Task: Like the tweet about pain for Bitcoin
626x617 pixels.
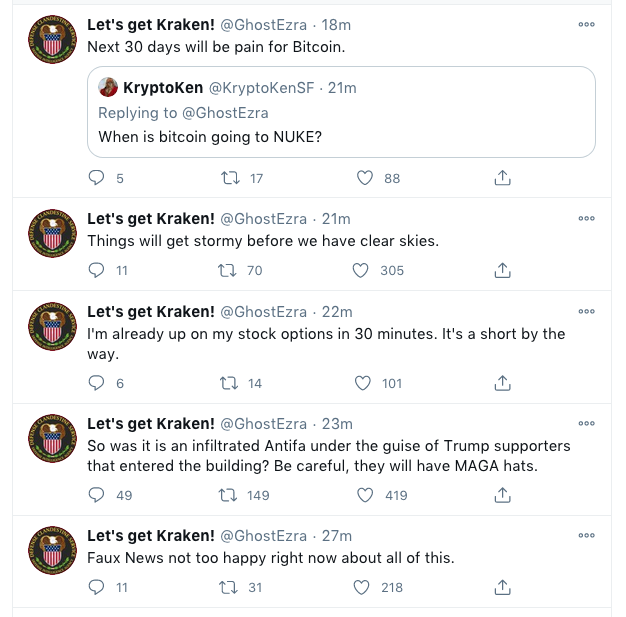Action: tap(364, 178)
